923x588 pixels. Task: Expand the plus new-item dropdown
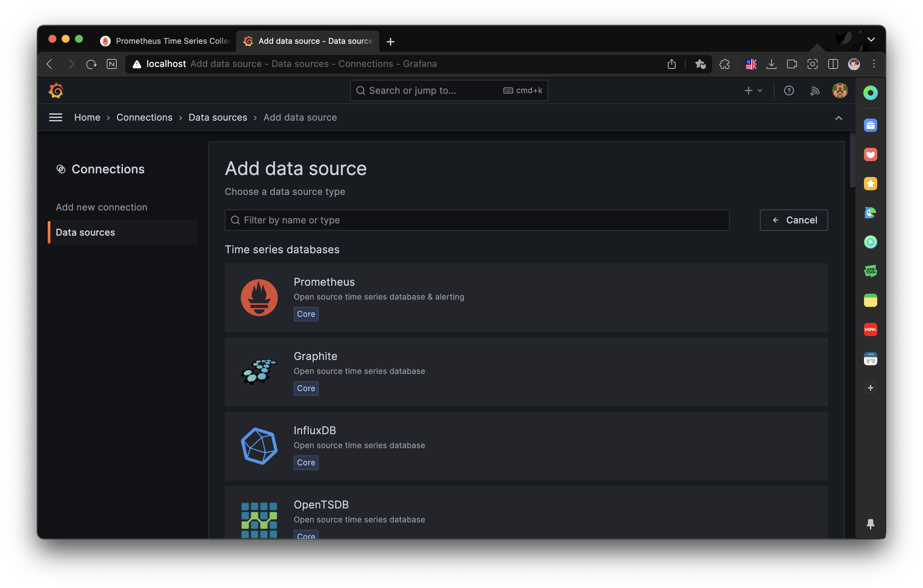pos(753,90)
